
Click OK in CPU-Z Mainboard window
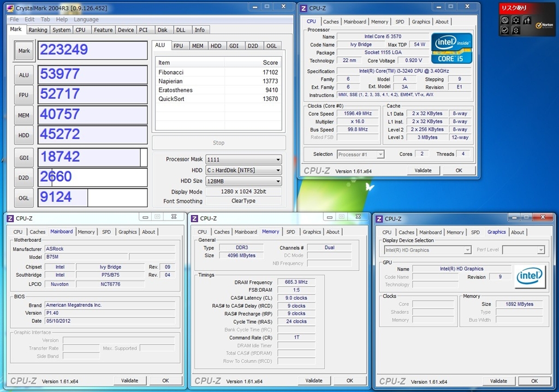(x=165, y=381)
